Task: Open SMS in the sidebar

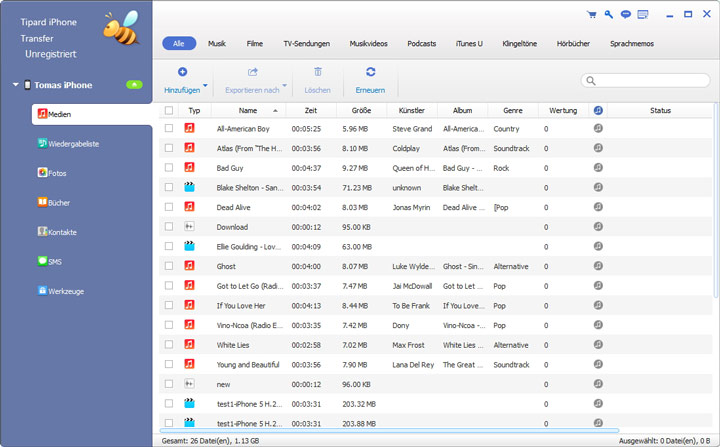Action: pos(49,261)
